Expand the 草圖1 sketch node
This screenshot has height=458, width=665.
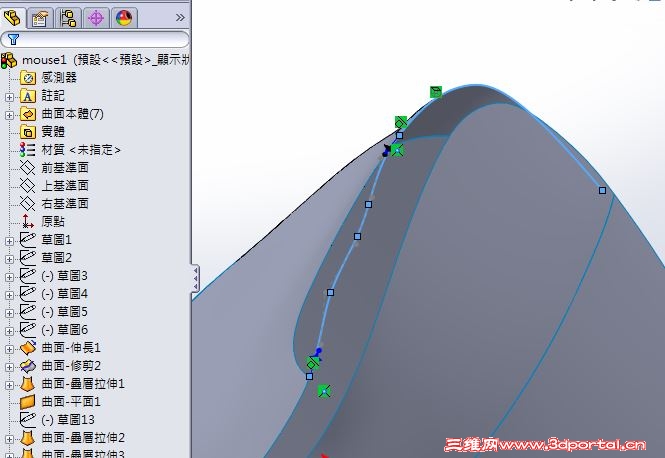(x=9, y=241)
